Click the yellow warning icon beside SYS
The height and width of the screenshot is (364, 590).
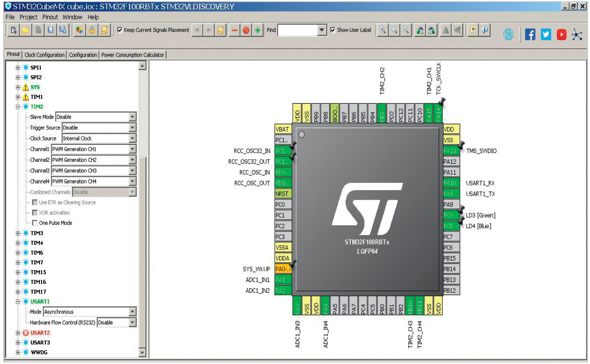coord(26,87)
